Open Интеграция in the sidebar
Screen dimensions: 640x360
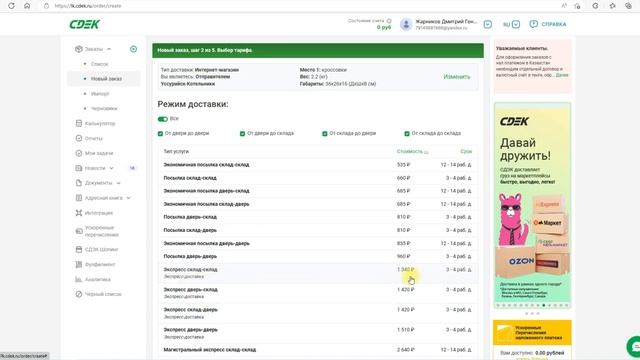(99, 213)
